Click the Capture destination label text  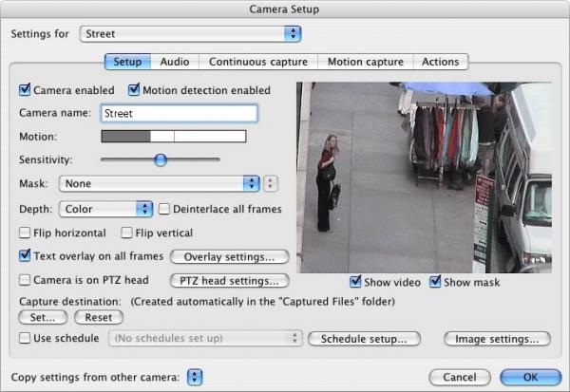tap(70, 302)
